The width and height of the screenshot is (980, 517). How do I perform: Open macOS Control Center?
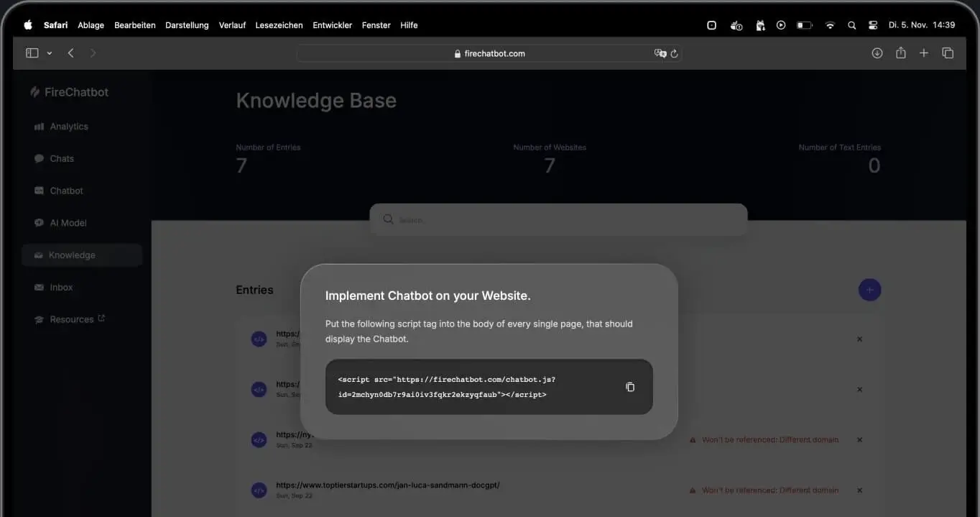click(x=873, y=25)
